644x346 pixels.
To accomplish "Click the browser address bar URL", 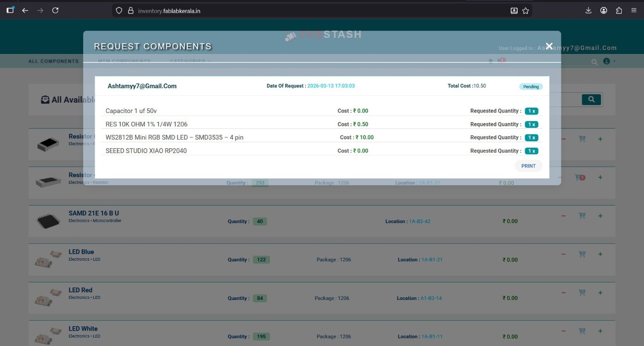I will pyautogui.click(x=169, y=10).
